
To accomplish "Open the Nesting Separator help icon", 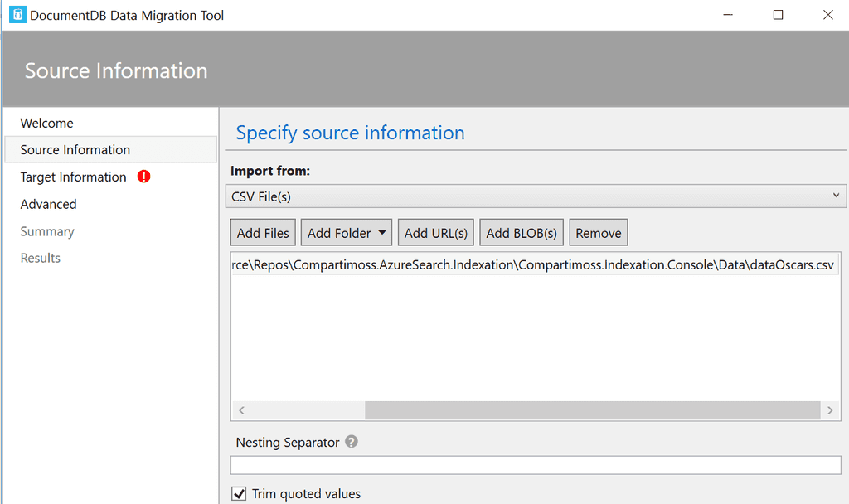I will coord(352,442).
